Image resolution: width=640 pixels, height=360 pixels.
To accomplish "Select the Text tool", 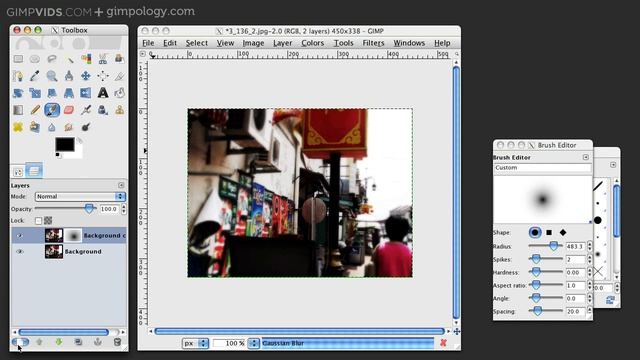I will (103, 93).
